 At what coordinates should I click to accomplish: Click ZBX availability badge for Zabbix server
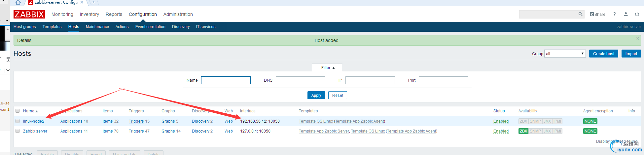[x=523, y=131]
